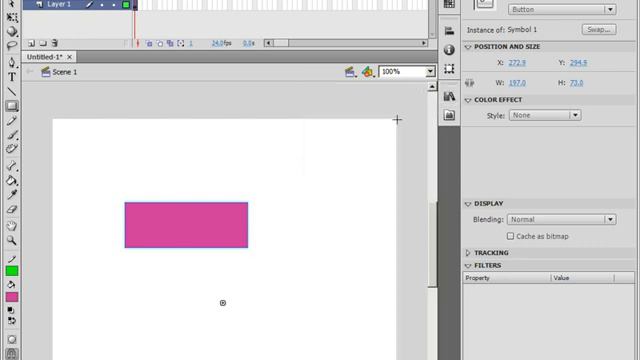Open the Blending mode dropdown
The width and height of the screenshot is (640, 360).
coord(561,220)
